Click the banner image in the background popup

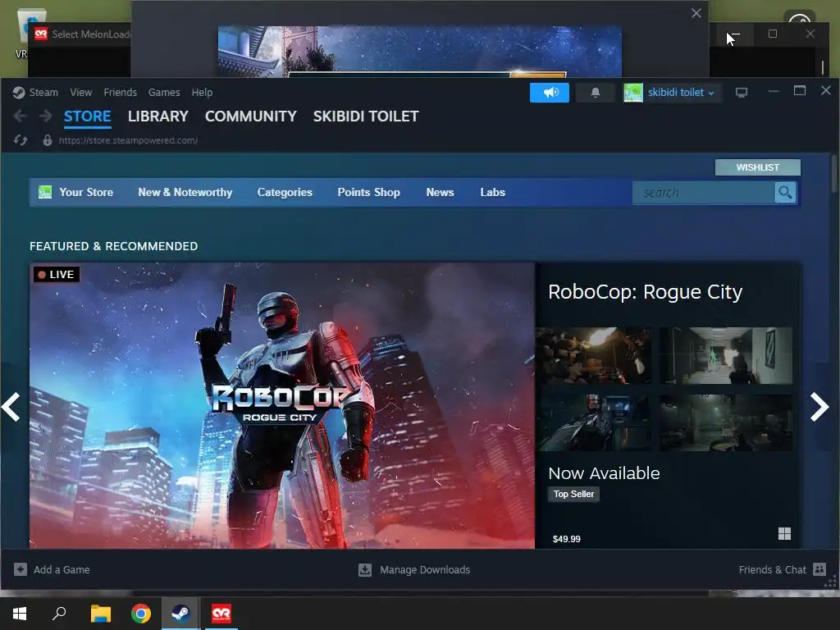419,52
